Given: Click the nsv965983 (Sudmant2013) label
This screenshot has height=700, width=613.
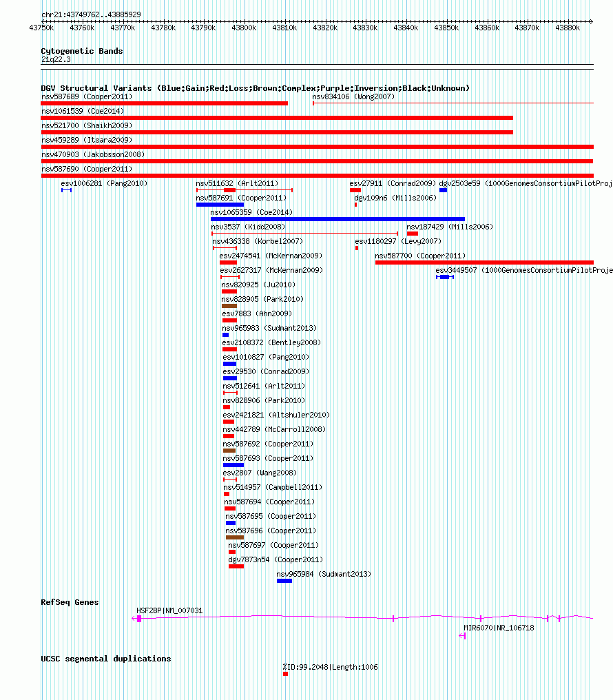Looking at the screenshot, I should (x=269, y=328).
